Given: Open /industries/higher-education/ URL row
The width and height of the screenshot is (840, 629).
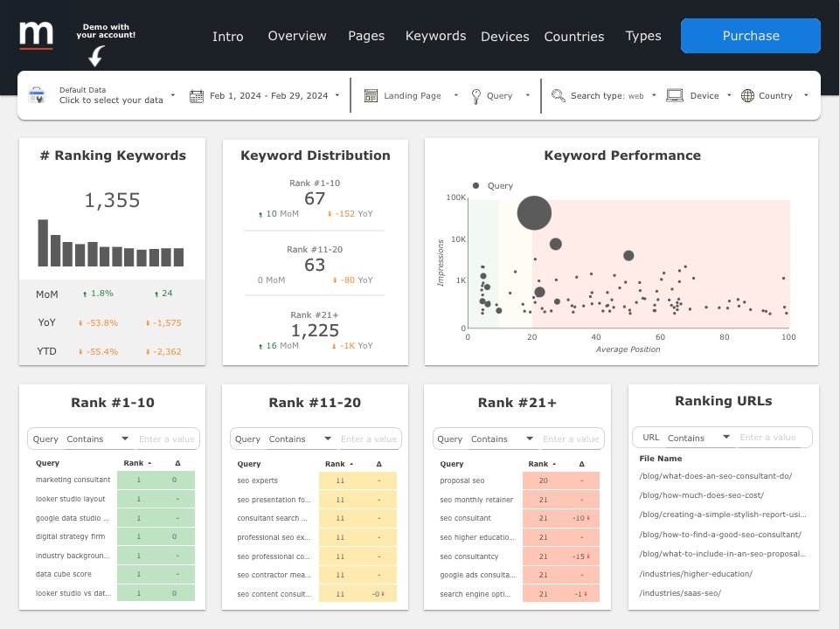Looking at the screenshot, I should (696, 574).
